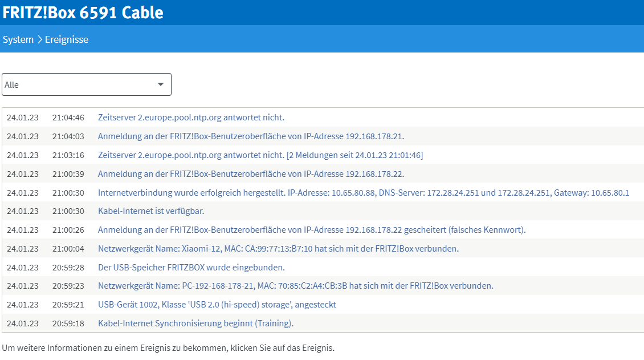Open the PC-192-168-178-21 device connected event

[295, 286]
